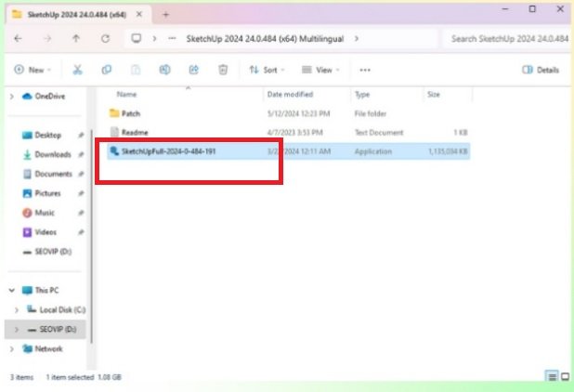Toggle the Details pane button
The width and height of the screenshot is (574, 392).
coord(541,70)
